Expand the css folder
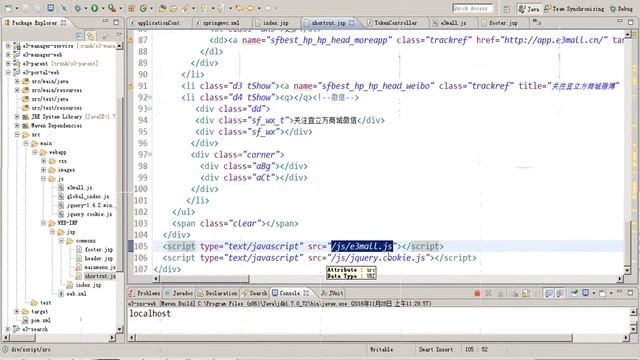 44,161
